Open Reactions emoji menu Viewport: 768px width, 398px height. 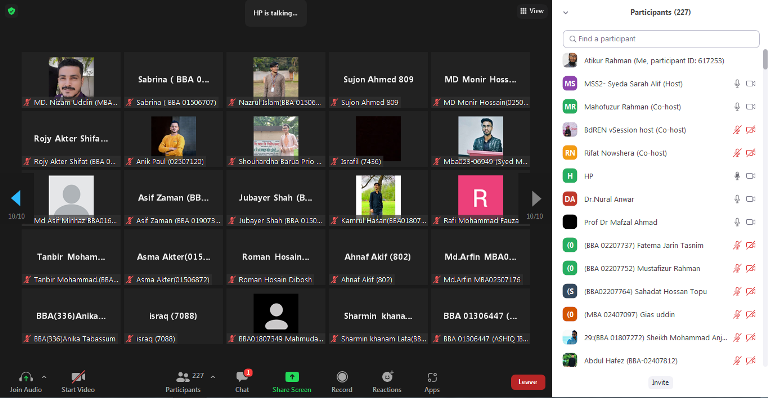tap(387, 376)
